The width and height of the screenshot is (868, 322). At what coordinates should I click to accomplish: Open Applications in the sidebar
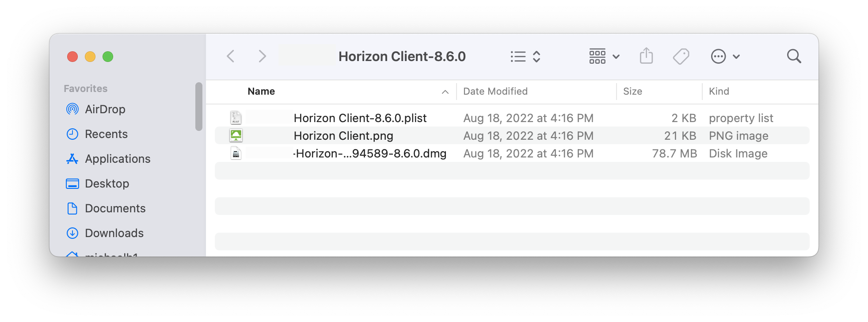click(117, 159)
